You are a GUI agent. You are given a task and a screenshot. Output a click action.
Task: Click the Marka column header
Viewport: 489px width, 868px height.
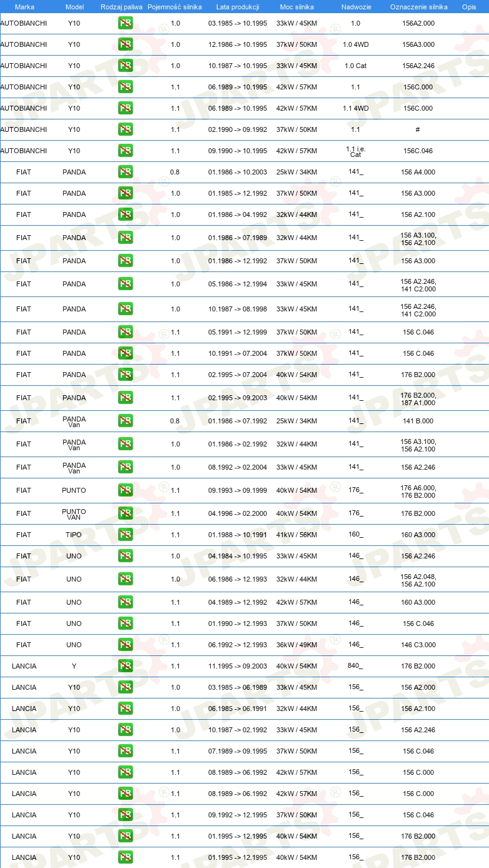24,7
